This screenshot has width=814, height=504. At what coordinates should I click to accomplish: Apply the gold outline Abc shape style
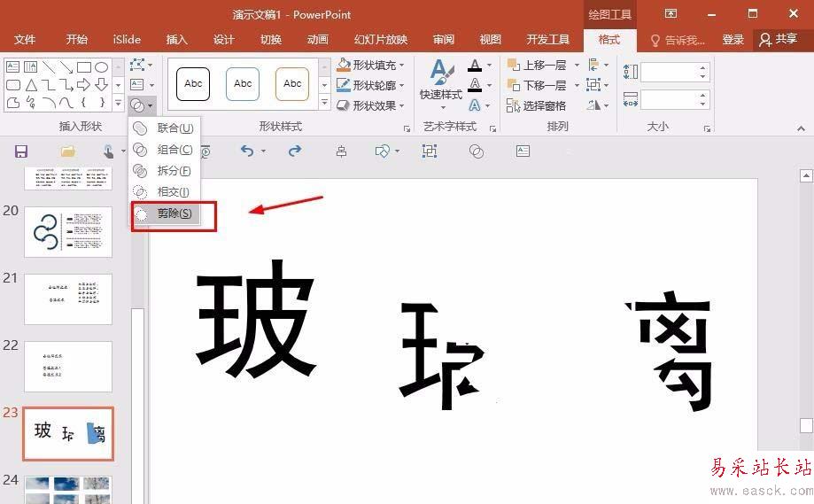292,83
